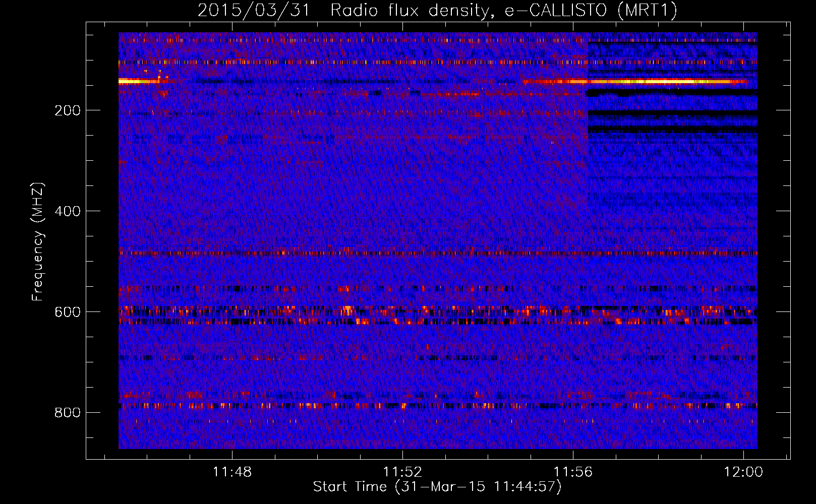Screen dimensions: 816x504
Task: Click the 600 frequency tick label
Action: point(68,312)
